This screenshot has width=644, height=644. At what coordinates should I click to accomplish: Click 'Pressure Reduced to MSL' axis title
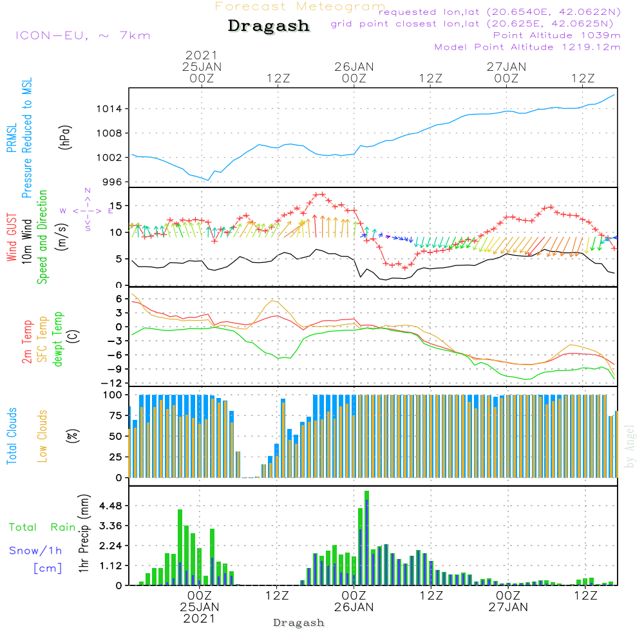point(26,138)
